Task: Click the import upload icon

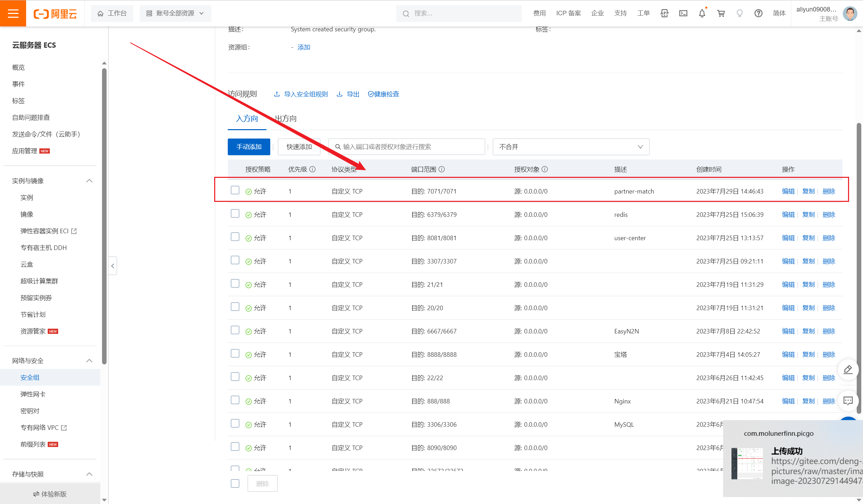Action: (x=277, y=94)
